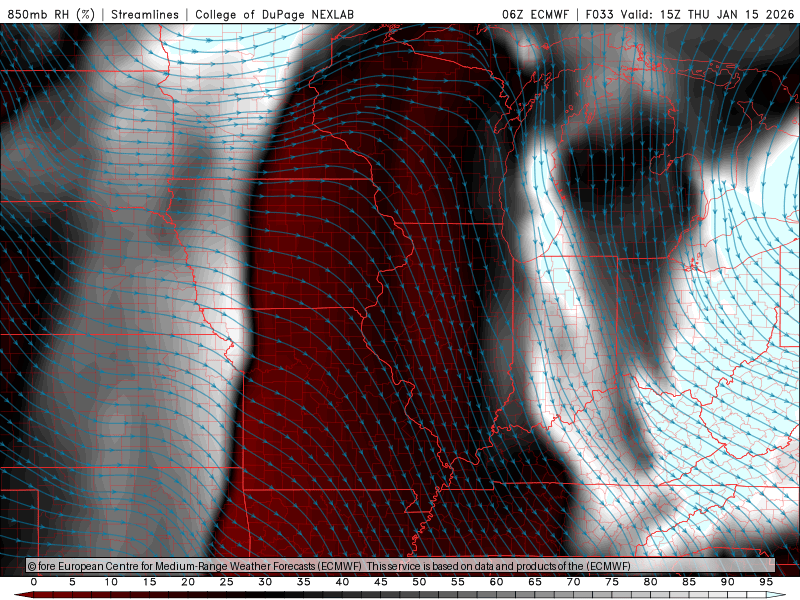Click the colorbar value label "85"

[x=689, y=582]
